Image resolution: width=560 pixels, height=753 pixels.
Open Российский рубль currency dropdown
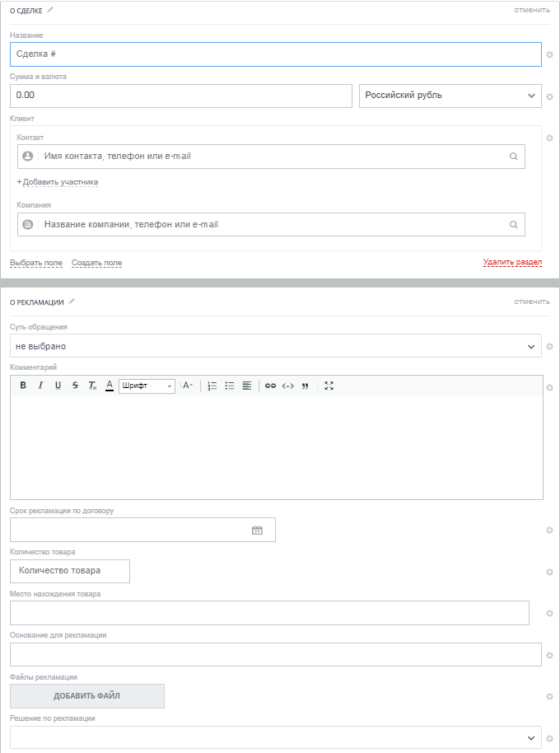point(450,96)
